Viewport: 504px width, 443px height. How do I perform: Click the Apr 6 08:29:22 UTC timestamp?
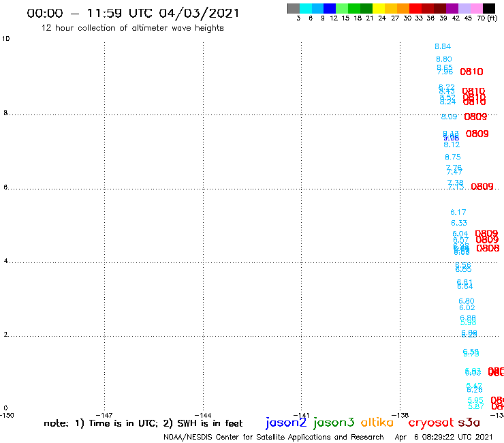coord(443,438)
